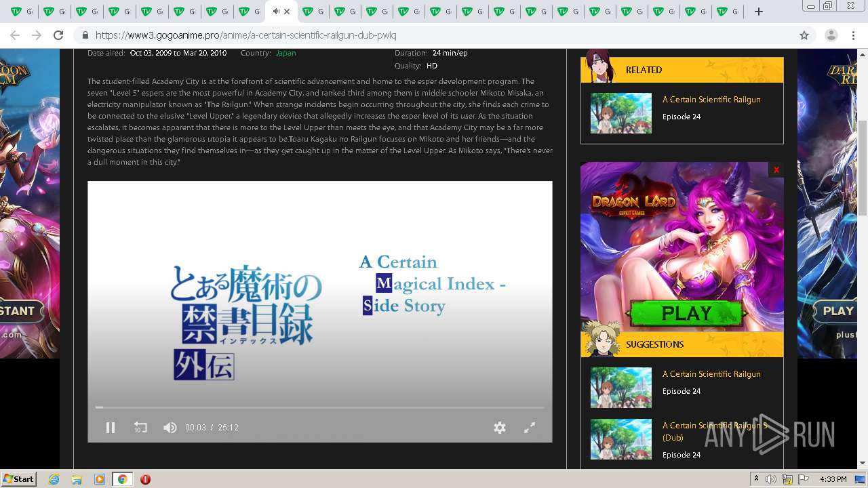Bookmark this page with the star
This screenshot has height=488, width=868.
[x=804, y=35]
